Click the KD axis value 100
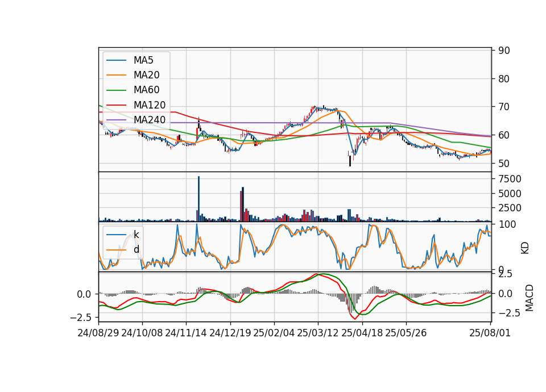The image size is (546, 392). [x=507, y=224]
